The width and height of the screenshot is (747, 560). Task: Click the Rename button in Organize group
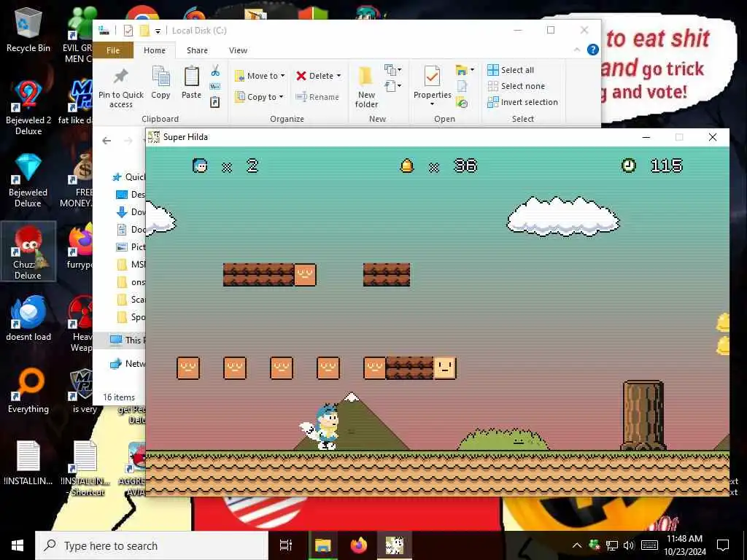(x=317, y=97)
